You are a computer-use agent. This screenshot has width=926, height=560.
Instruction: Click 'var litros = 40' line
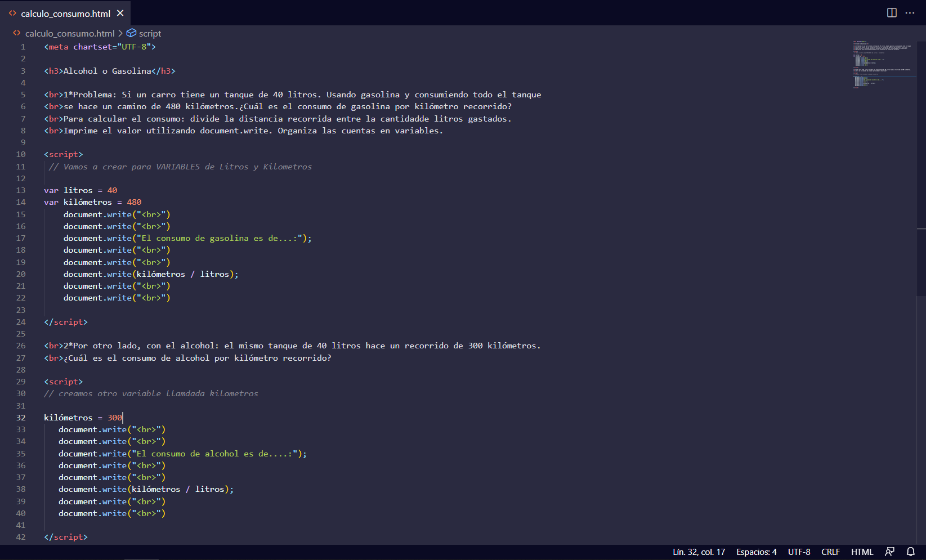80,190
